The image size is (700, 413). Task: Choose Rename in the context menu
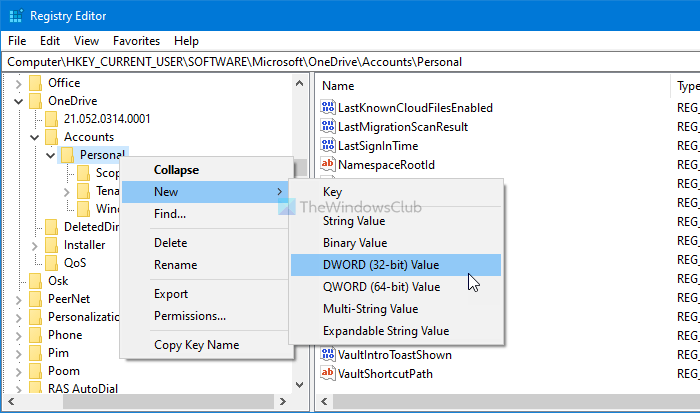point(207,265)
